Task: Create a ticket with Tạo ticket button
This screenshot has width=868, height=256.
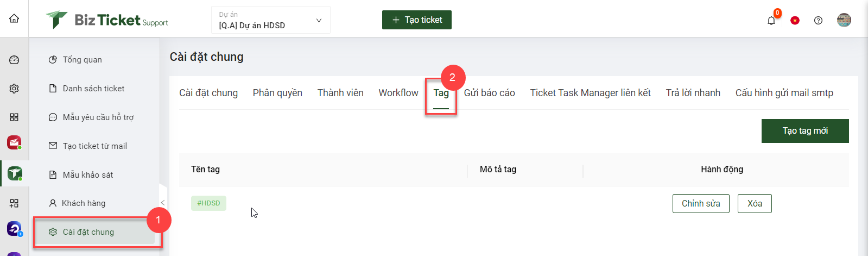Action: (417, 20)
